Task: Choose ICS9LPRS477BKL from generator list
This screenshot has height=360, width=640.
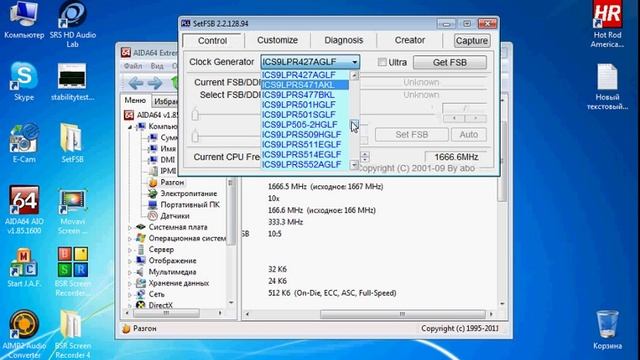Action: pos(305,95)
